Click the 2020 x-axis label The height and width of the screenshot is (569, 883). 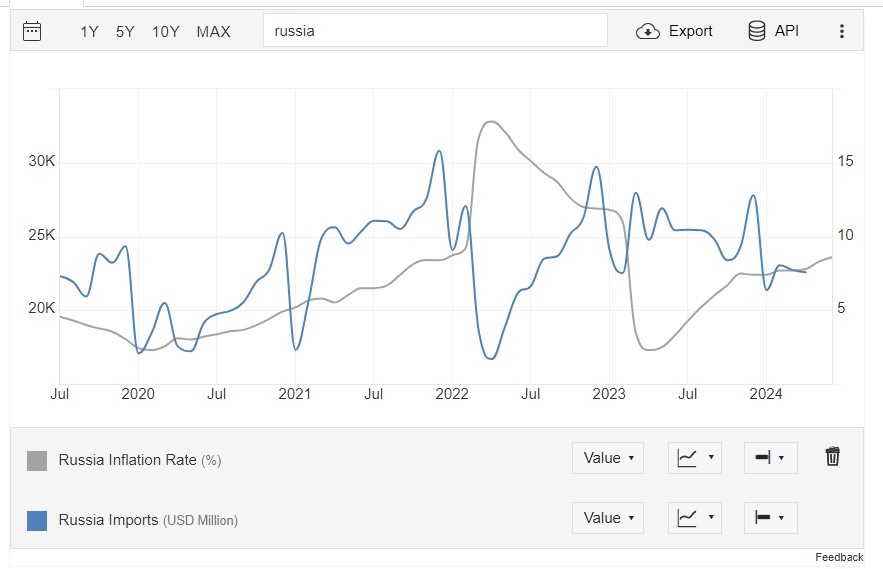(138, 394)
